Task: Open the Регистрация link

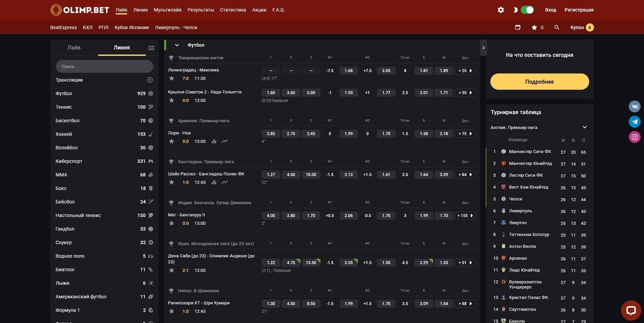Action: point(579,10)
